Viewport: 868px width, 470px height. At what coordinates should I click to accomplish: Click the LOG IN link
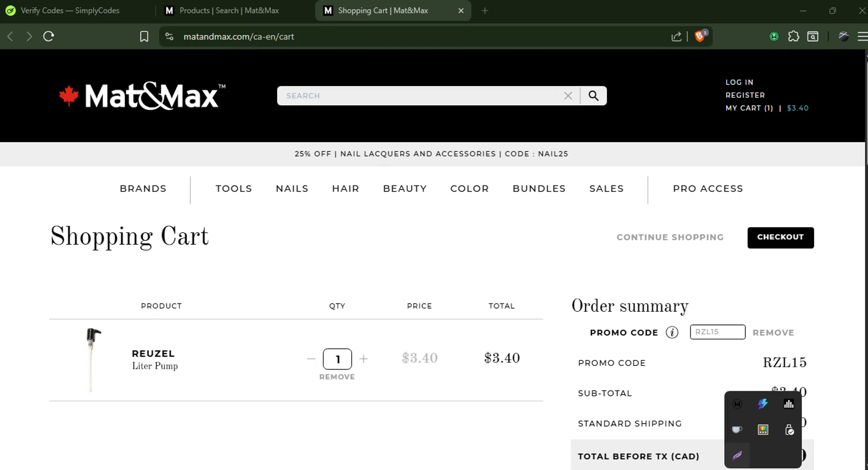coord(740,82)
